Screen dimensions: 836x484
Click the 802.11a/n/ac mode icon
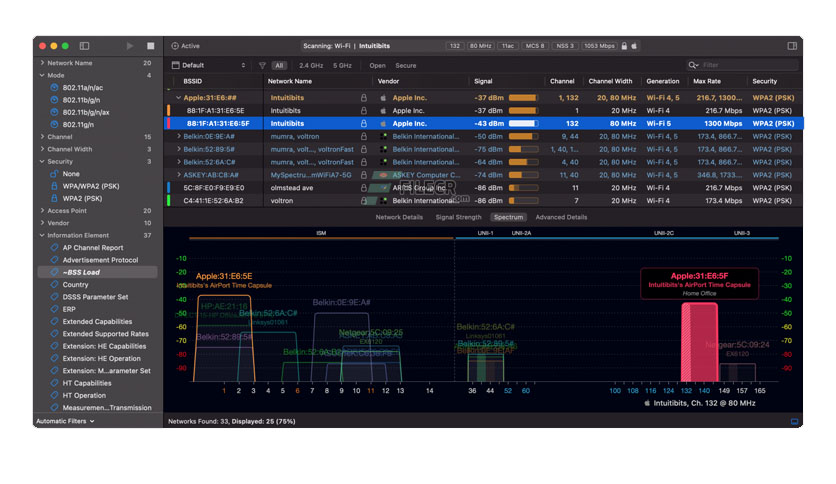coord(54,87)
